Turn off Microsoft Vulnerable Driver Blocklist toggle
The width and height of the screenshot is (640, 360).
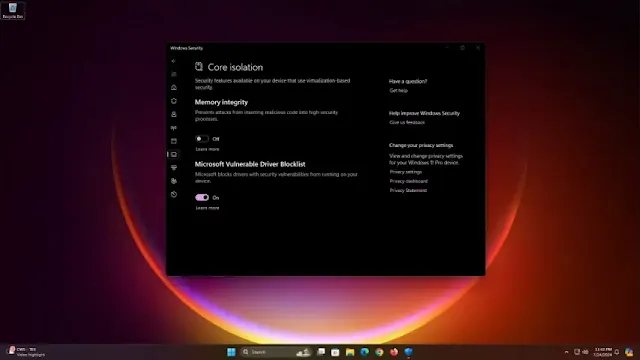(x=202, y=198)
